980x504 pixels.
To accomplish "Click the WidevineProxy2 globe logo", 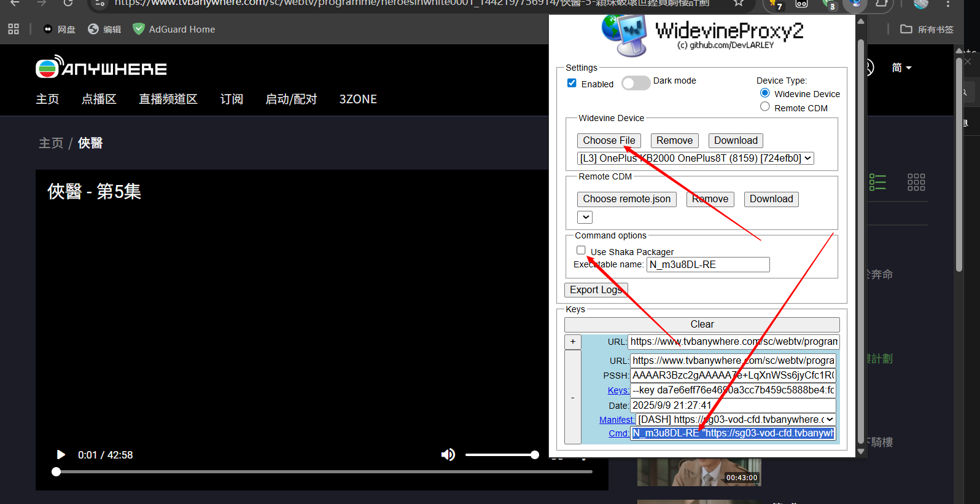I will 624,36.
